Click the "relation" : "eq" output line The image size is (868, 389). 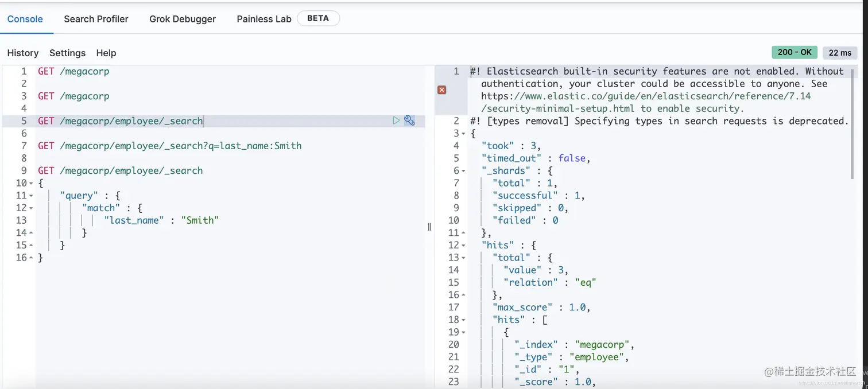pos(549,283)
